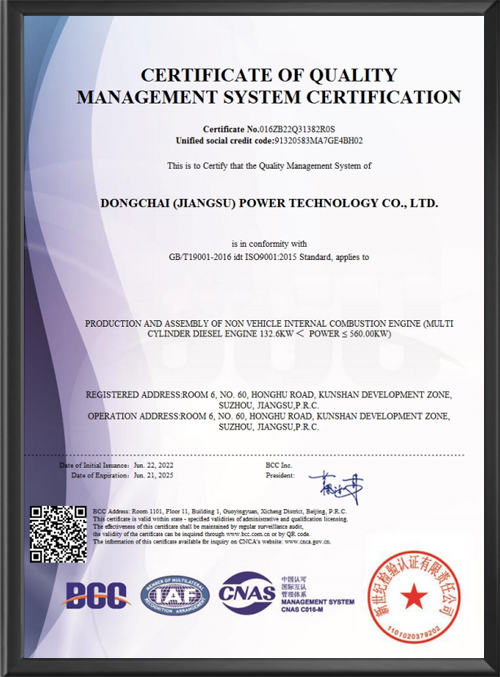The image size is (500, 677).
Task: Click the registered address text
Action: (269, 400)
